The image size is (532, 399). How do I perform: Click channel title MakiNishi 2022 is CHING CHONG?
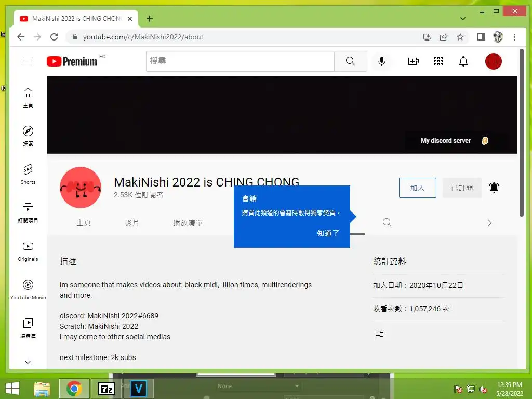coord(207,182)
